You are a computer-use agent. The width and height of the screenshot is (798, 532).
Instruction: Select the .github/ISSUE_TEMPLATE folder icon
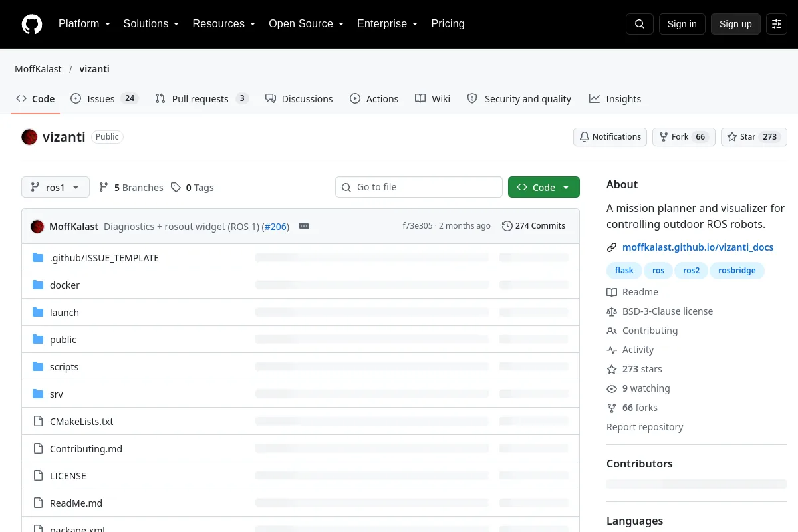pos(38,257)
